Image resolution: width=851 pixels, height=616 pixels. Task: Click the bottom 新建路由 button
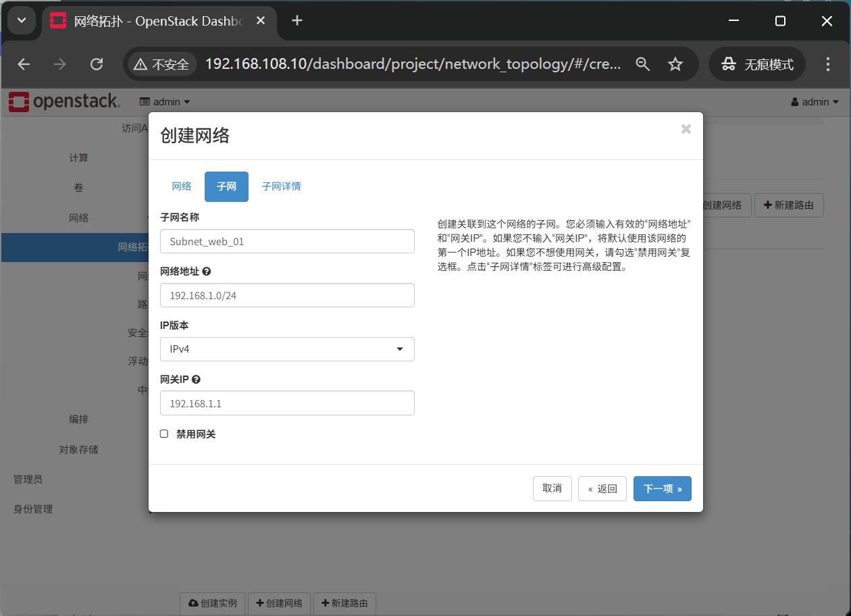[344, 603]
